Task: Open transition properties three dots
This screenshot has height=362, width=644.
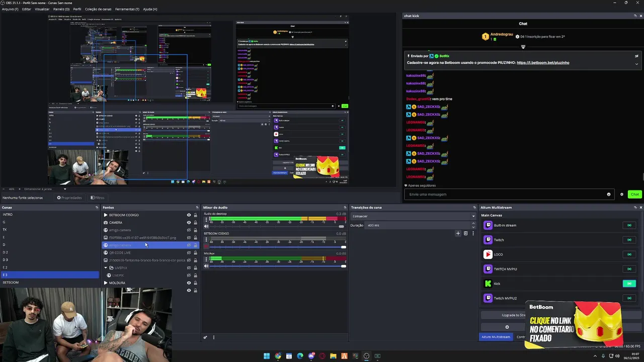Action: point(473,233)
